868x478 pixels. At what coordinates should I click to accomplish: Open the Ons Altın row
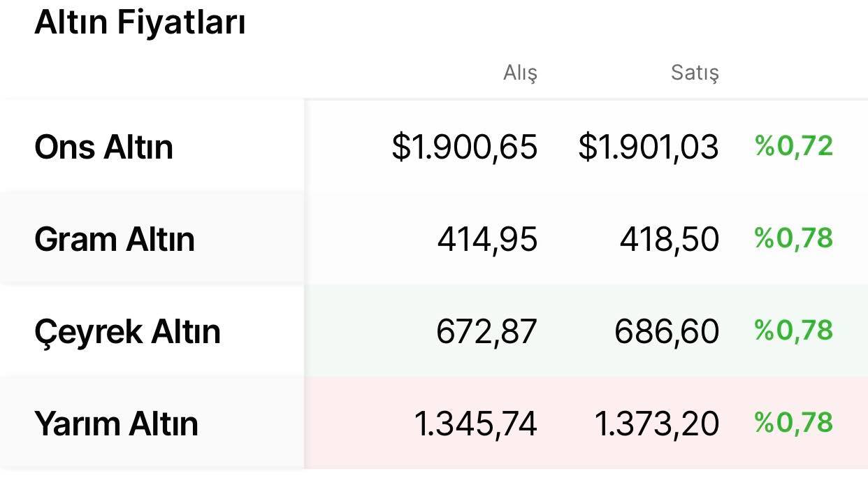pyautogui.click(x=434, y=146)
